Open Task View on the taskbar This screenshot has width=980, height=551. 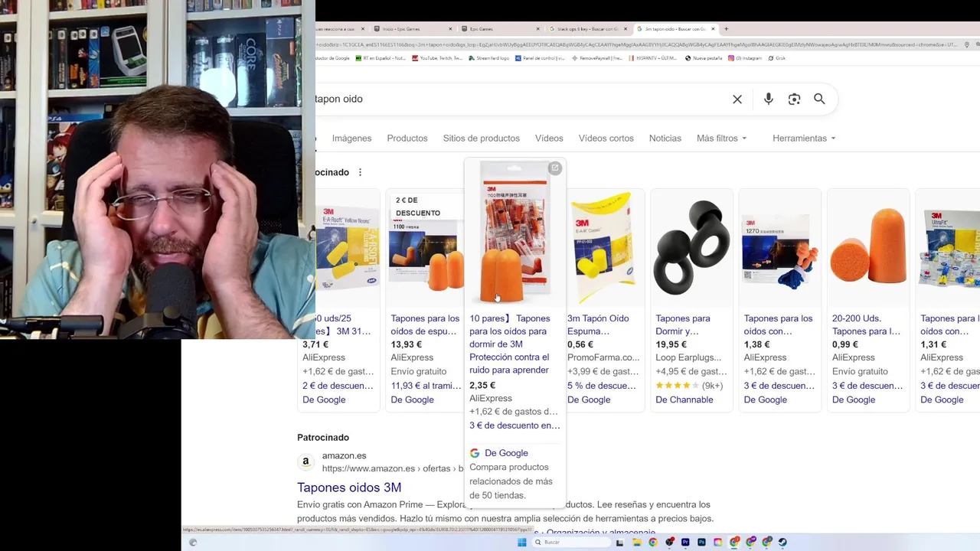click(620, 542)
